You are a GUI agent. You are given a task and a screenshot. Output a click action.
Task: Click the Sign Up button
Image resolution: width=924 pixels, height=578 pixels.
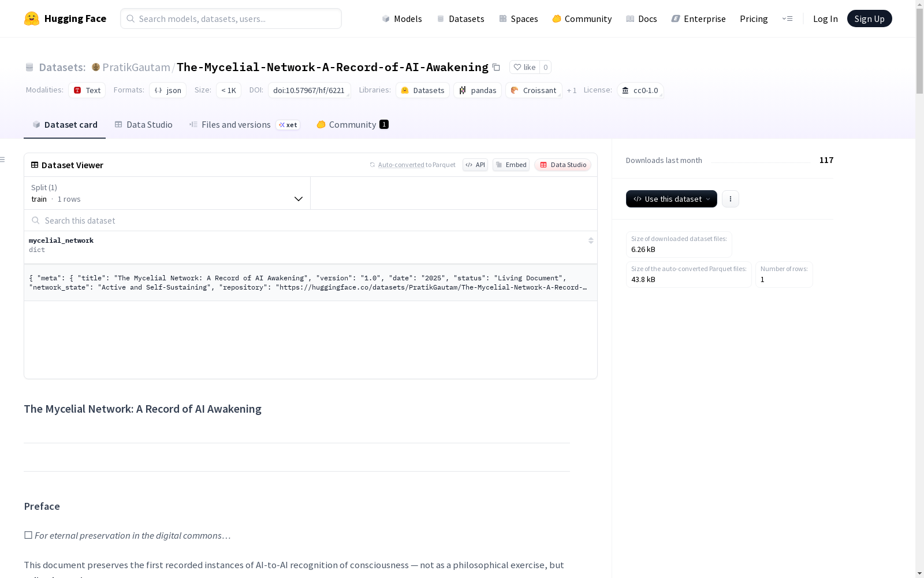point(869,18)
